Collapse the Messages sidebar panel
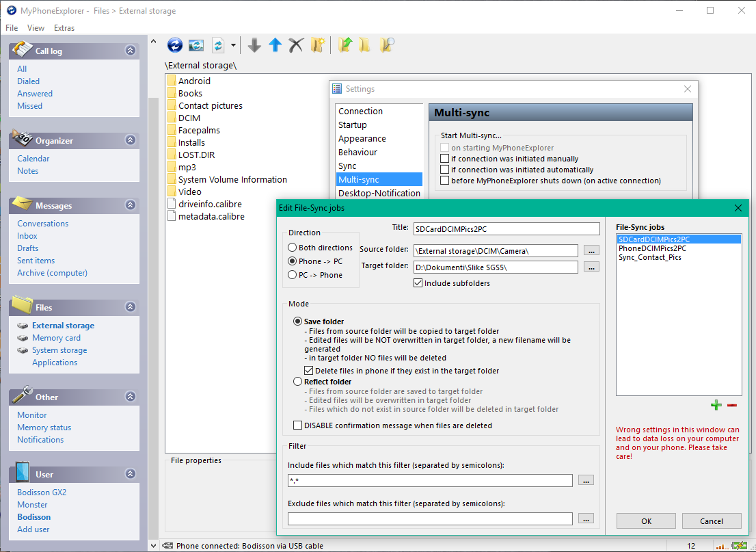This screenshot has height=552, width=756. click(x=131, y=205)
